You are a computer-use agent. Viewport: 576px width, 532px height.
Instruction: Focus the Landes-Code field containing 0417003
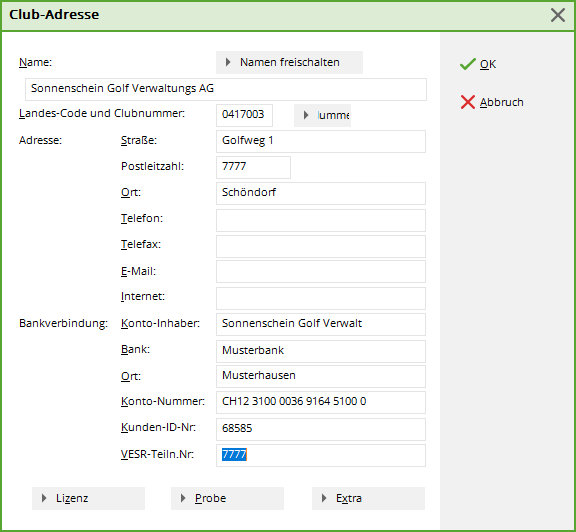244,115
